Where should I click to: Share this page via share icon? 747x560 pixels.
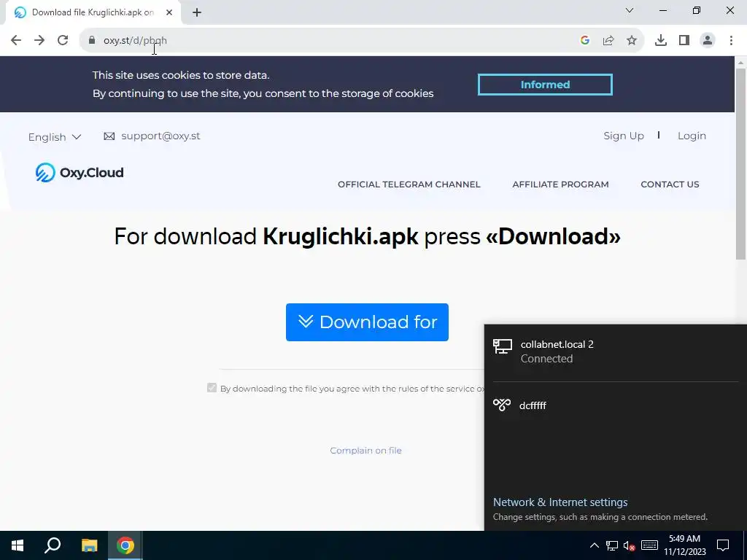[x=608, y=41]
